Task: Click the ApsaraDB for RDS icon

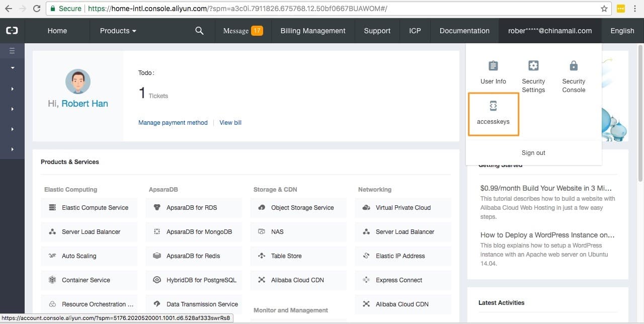Action: tap(157, 207)
